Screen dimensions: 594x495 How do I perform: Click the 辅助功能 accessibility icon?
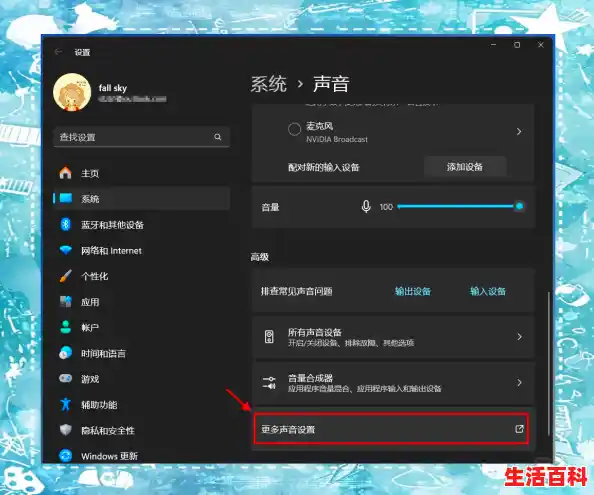pyautogui.click(x=66, y=404)
